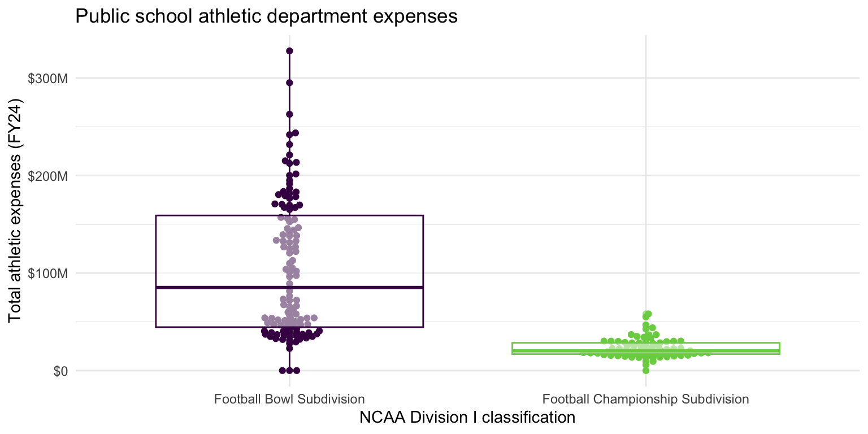Screen dimensions: 868x434
Task: Click the FBS median line
Action: click(x=289, y=287)
